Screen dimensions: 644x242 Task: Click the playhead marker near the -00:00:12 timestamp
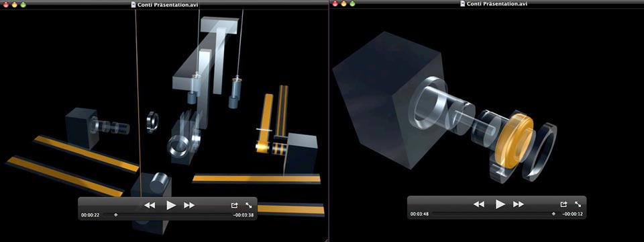click(x=553, y=214)
